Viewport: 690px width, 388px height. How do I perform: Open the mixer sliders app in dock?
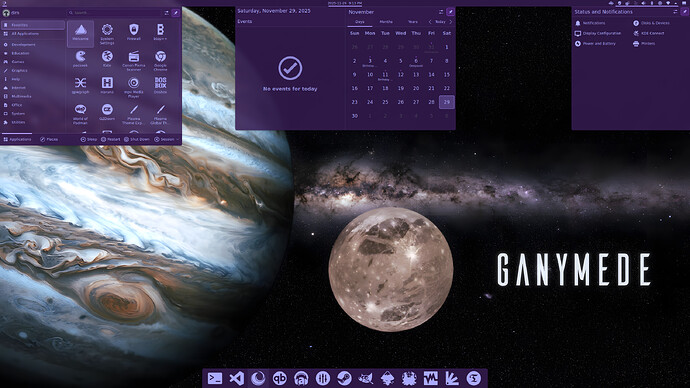tap(323, 378)
